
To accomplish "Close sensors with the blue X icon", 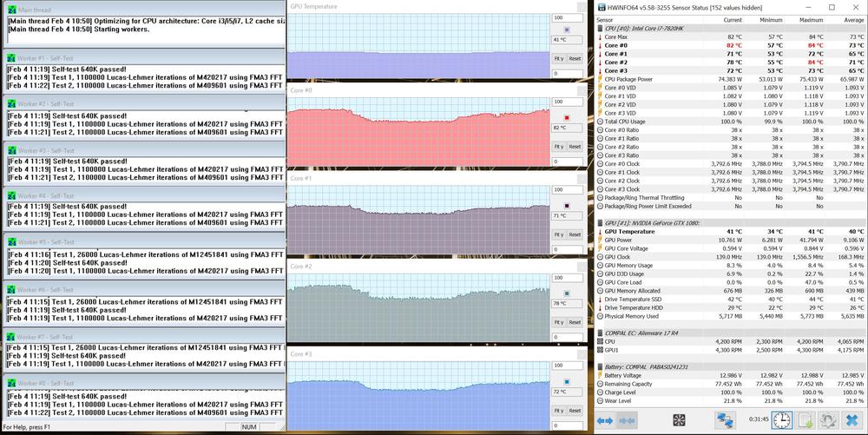I will tap(852, 420).
